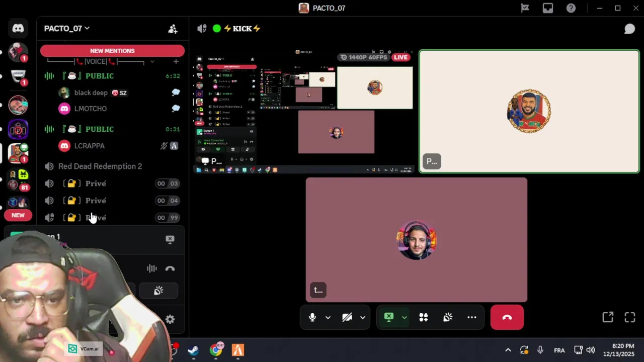Click the VCam.ai overlay label
644x362 pixels.
[x=85, y=349]
